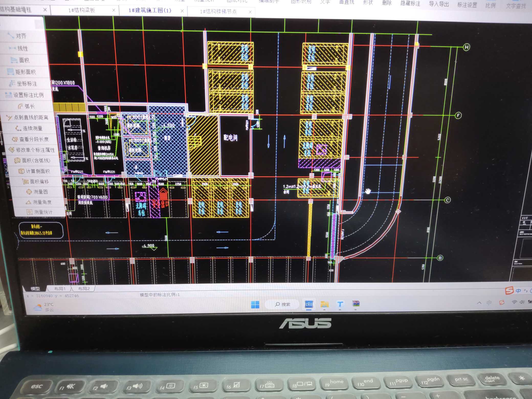This screenshot has height=399, width=532.
Task: Open File Explorer from the taskbar
Action: click(x=324, y=304)
